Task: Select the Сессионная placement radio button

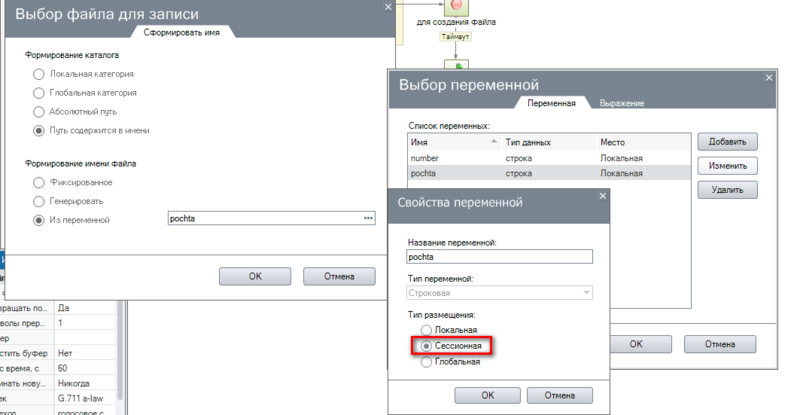Action: click(x=428, y=346)
